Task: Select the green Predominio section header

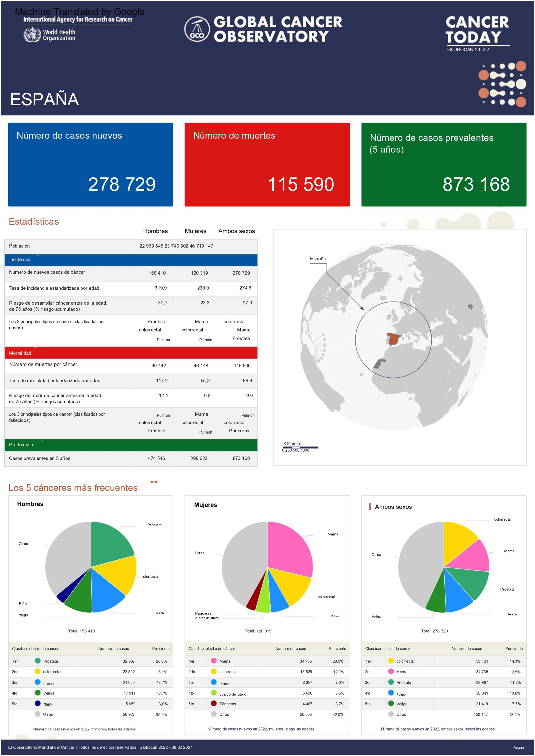Action: pyautogui.click(x=131, y=445)
